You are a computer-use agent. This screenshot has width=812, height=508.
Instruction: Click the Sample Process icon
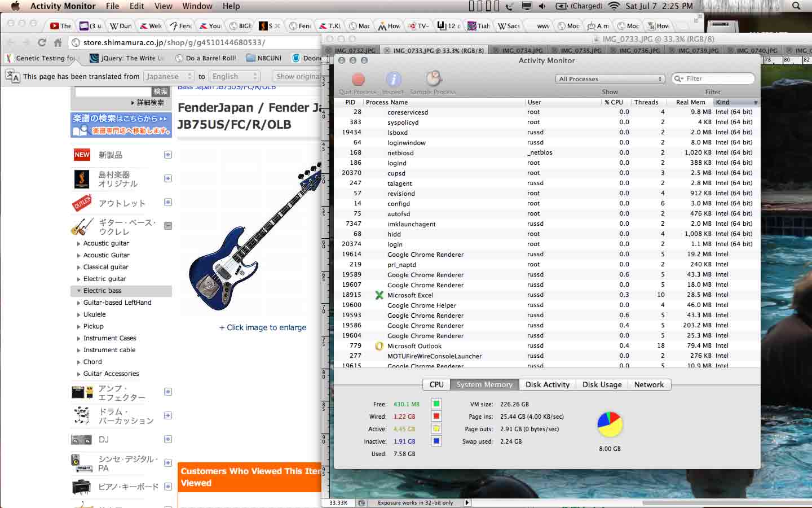433,79
